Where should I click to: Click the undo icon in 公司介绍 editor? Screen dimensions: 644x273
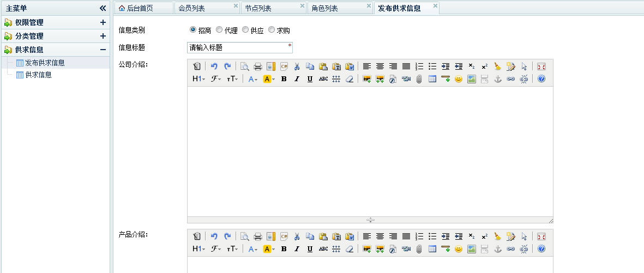[214, 66]
